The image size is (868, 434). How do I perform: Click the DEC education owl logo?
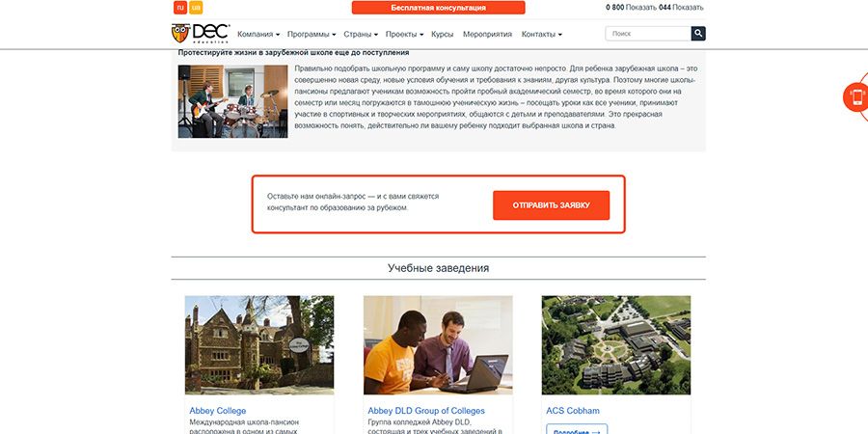coord(201,34)
